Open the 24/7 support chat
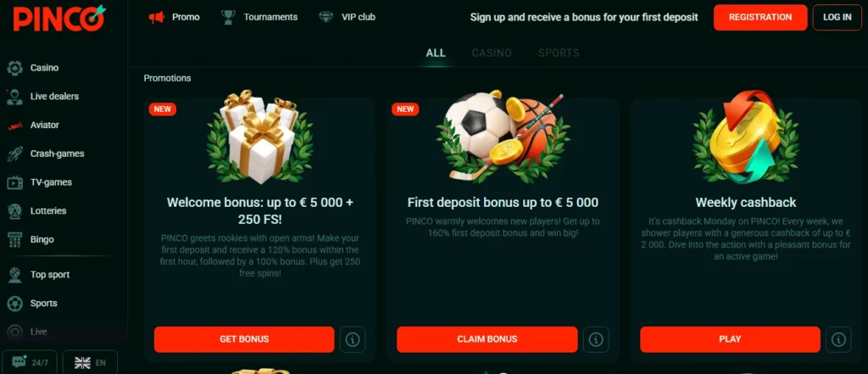Screen dimensions: 868x374 coord(30,363)
